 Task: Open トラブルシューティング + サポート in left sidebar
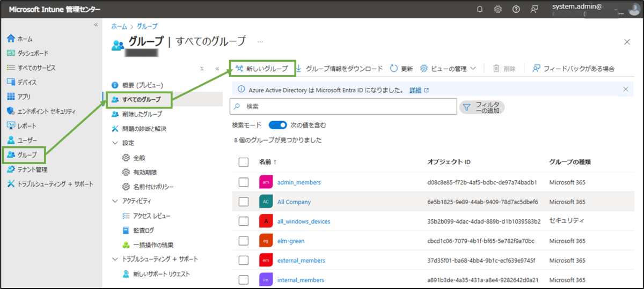[x=50, y=184]
